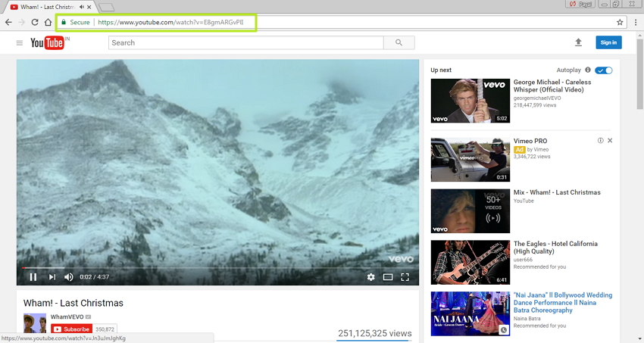This screenshot has width=644, height=343.
Task: Show Autoplay info tooltip icon
Action: coord(588,70)
